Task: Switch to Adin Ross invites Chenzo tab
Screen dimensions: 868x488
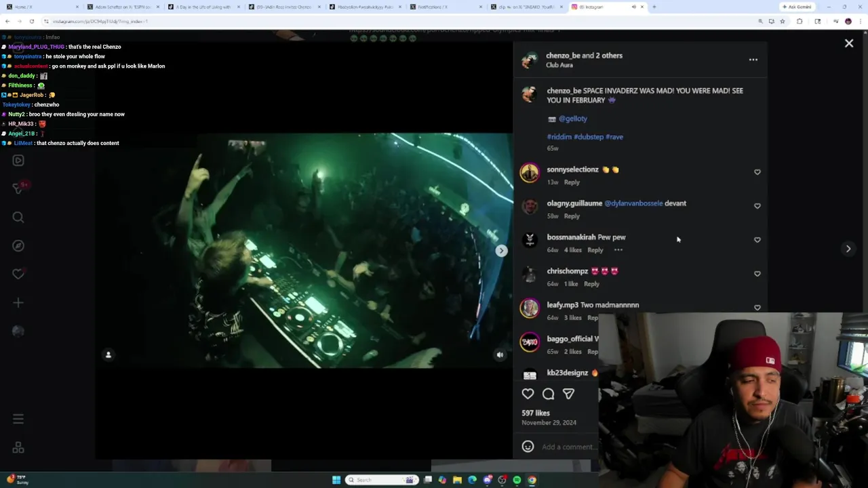Action: tap(284, 7)
